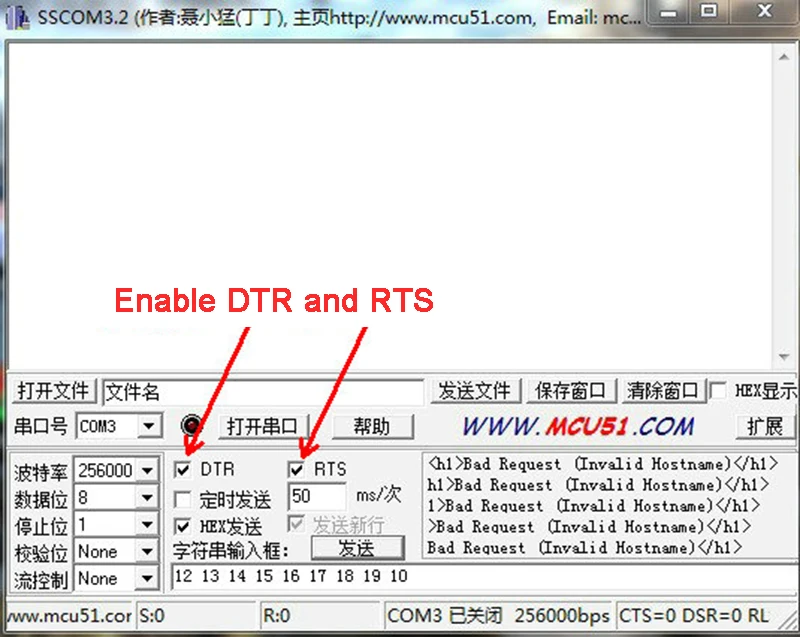Open the WWW.MCU51.COM link
Viewport: 800px width, 637px height.
[x=579, y=426]
